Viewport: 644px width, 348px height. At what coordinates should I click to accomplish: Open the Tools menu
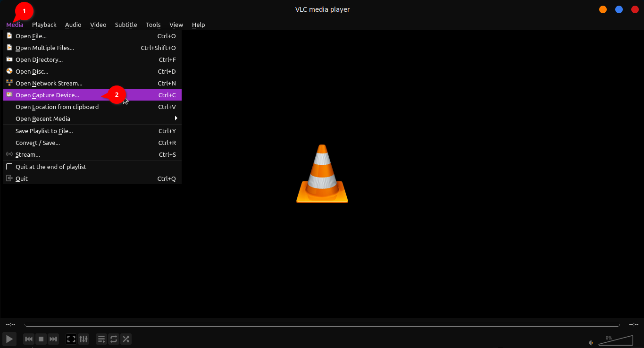pyautogui.click(x=153, y=25)
